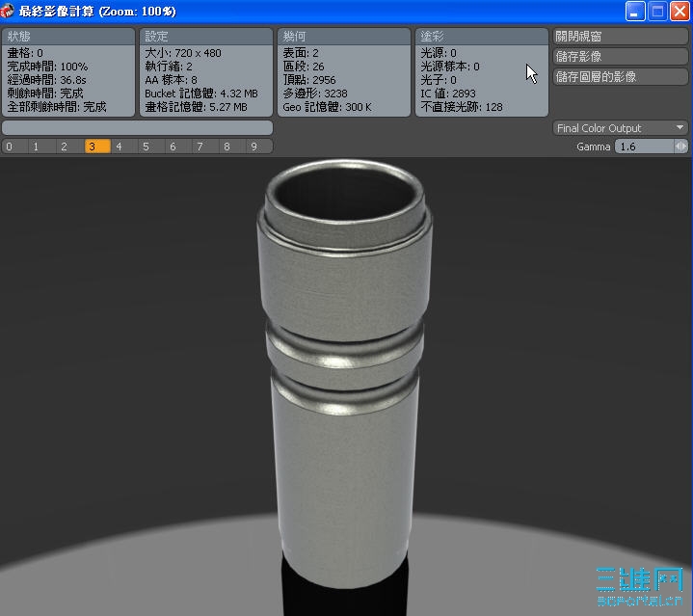Click the 關閉視窗 button

coord(620,37)
